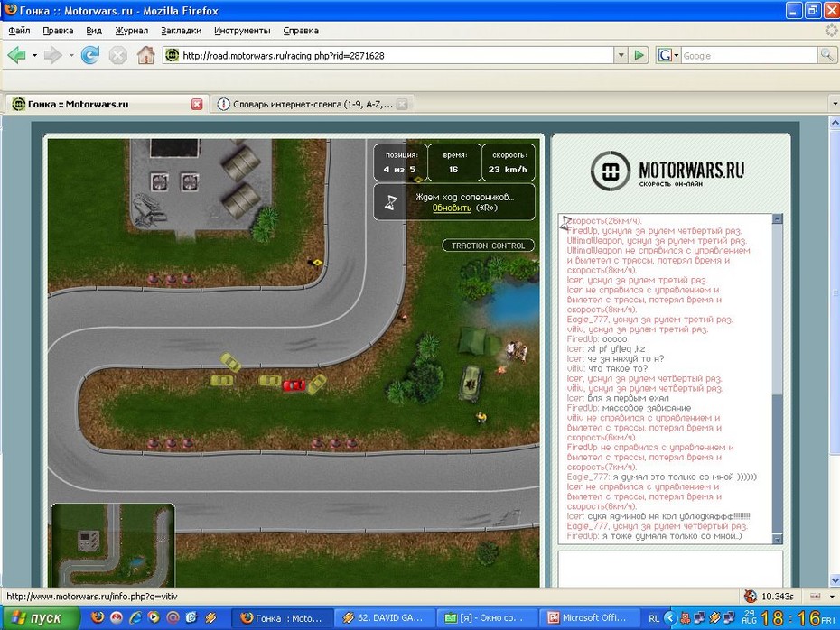Click the Stop loading icon
This screenshot has width=840, height=630.
(x=117, y=55)
